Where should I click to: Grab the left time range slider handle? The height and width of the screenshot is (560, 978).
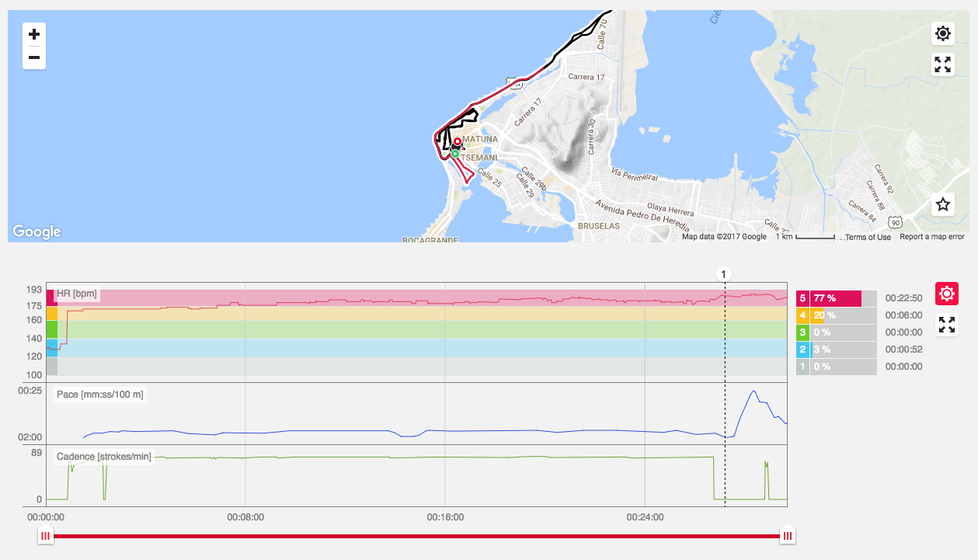[x=46, y=536]
